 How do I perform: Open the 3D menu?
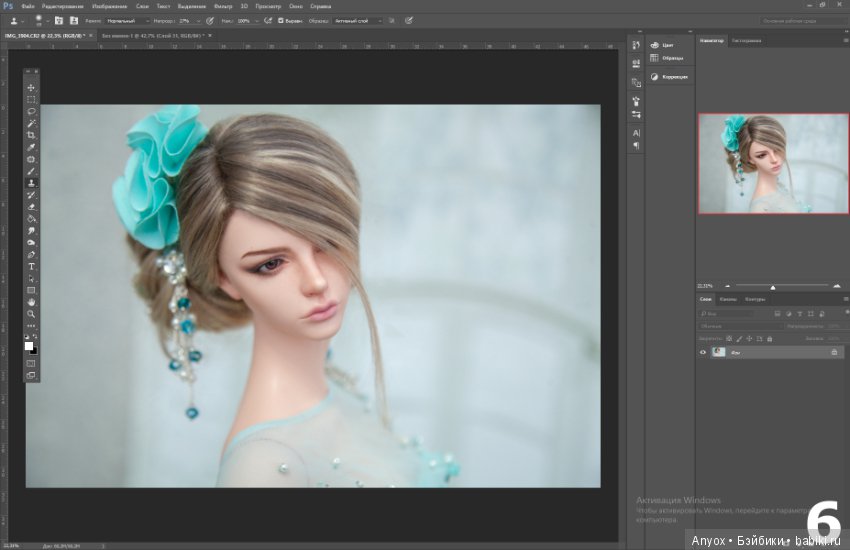[x=244, y=7]
